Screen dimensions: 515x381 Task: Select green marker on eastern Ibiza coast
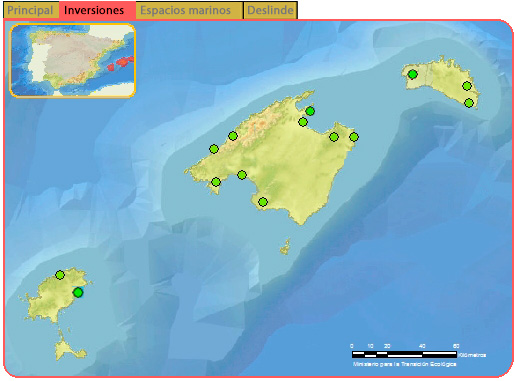(78, 293)
